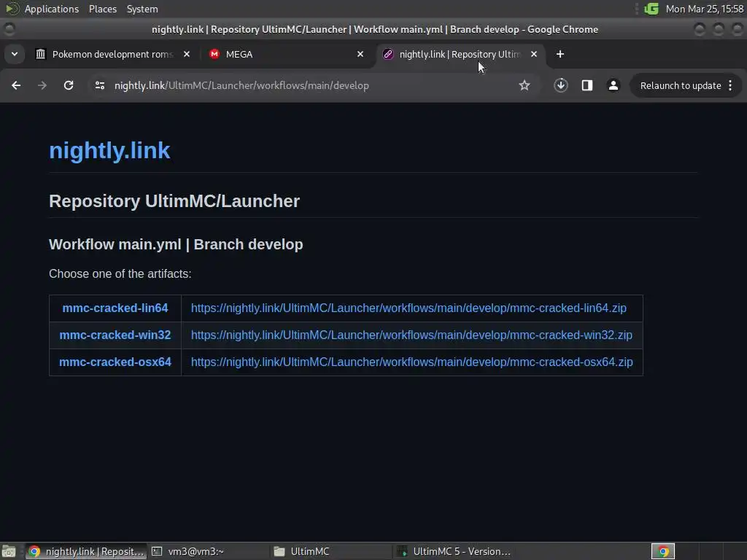Bookmark this page with the star
The width and height of the screenshot is (747, 560).
coord(525,85)
